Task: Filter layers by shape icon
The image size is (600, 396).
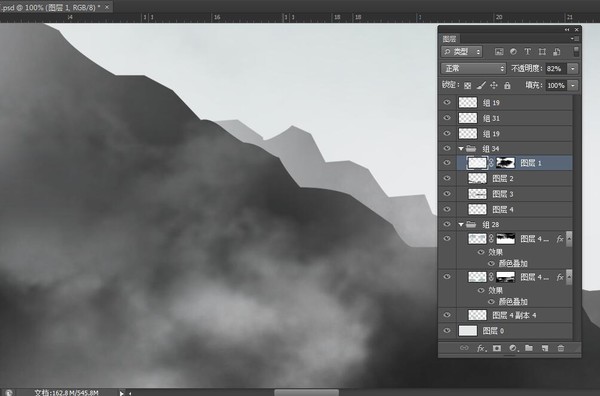Action: 542,52
